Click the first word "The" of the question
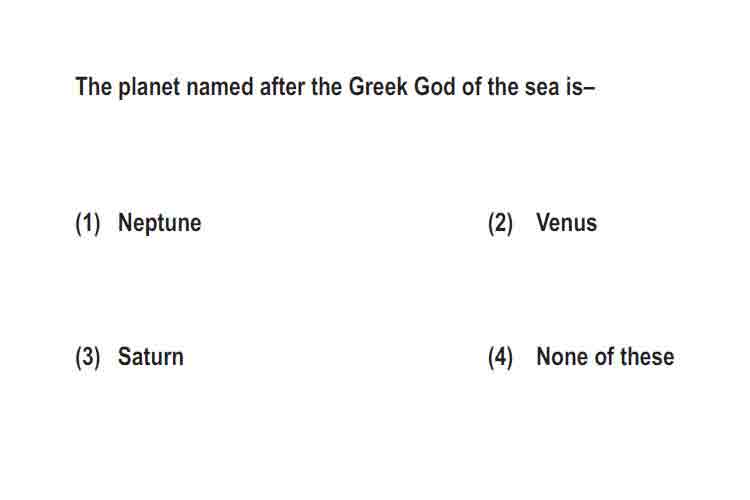The image size is (750, 500). coord(94,87)
